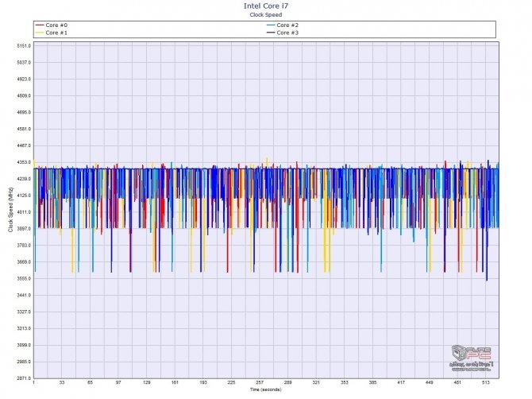Click the yellow Core #1 legend line swatch
This screenshot has width=532, height=399.
click(40, 33)
